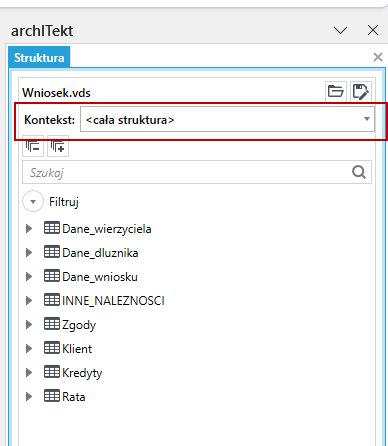Click the Klient table icon

pos(52,348)
